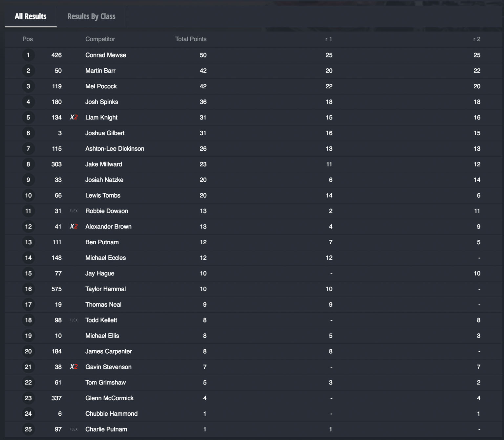Click the FLEX icon beside Charlie Putnam
Screen dimensions: 504x440
tap(74, 429)
